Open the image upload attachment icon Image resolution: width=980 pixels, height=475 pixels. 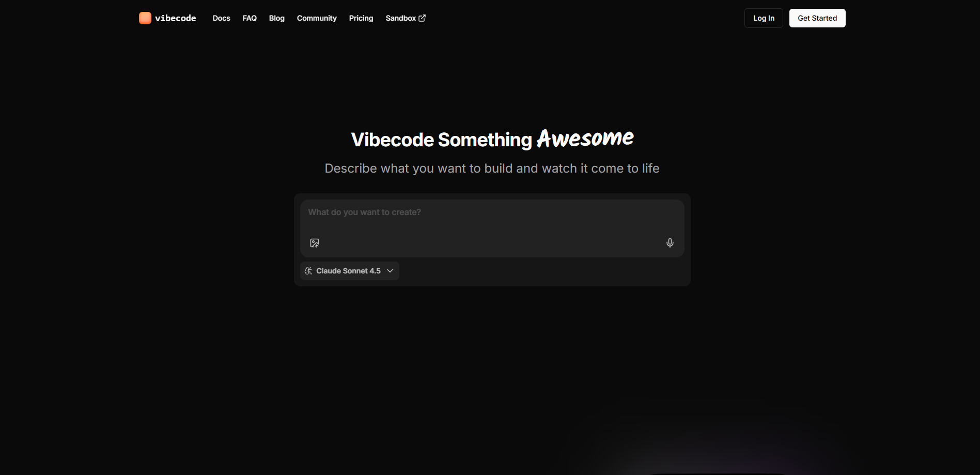315,243
